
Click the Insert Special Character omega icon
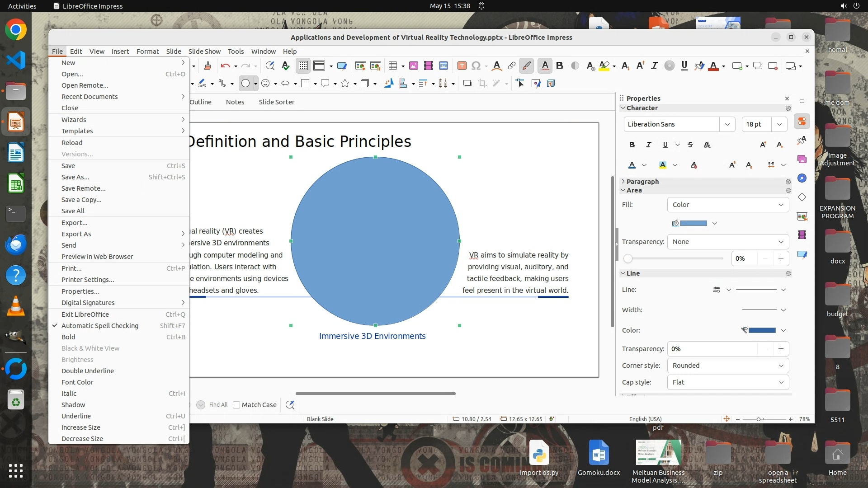[476, 66]
